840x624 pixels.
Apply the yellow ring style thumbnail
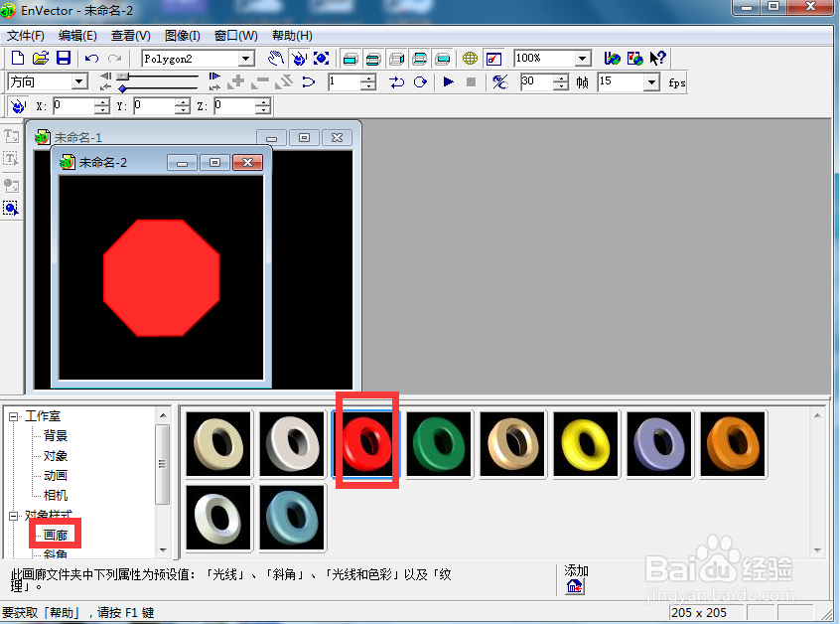pyautogui.click(x=586, y=444)
